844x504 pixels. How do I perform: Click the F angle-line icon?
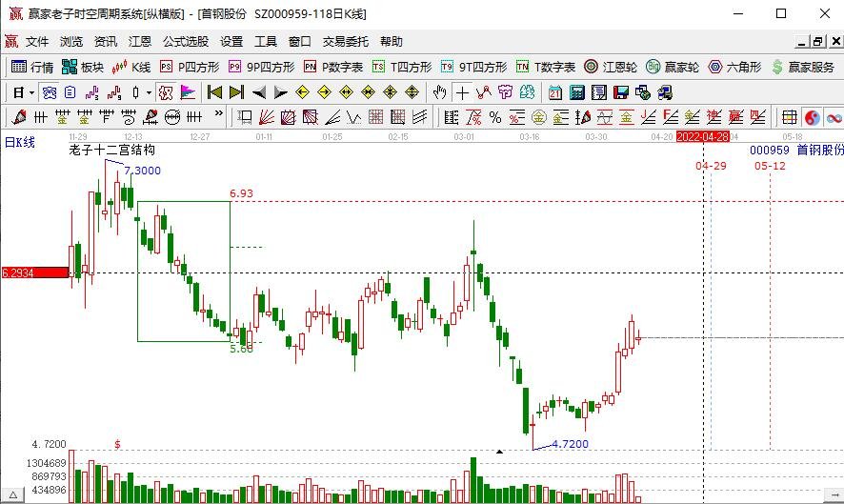[x=670, y=117]
